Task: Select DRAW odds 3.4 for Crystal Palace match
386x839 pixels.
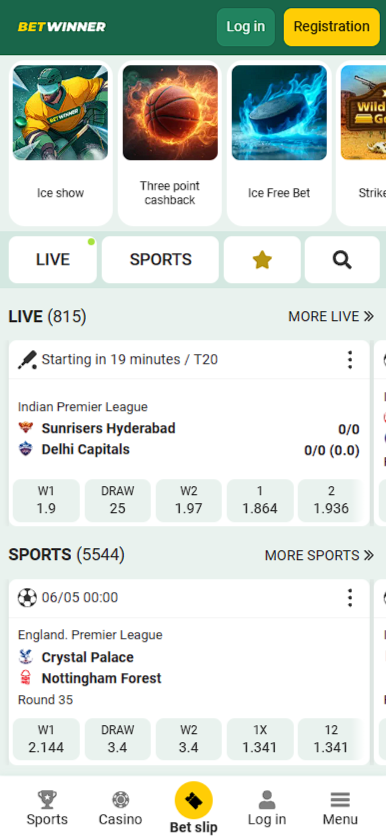Action: click(117, 739)
